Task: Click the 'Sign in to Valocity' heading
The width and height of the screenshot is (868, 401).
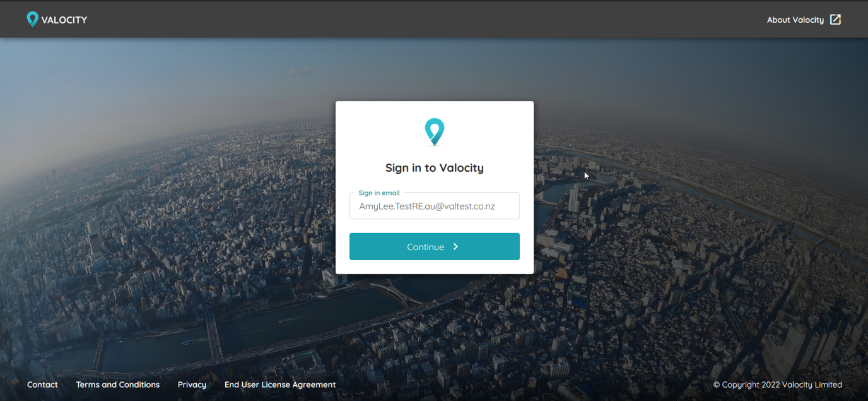Action: 435,168
